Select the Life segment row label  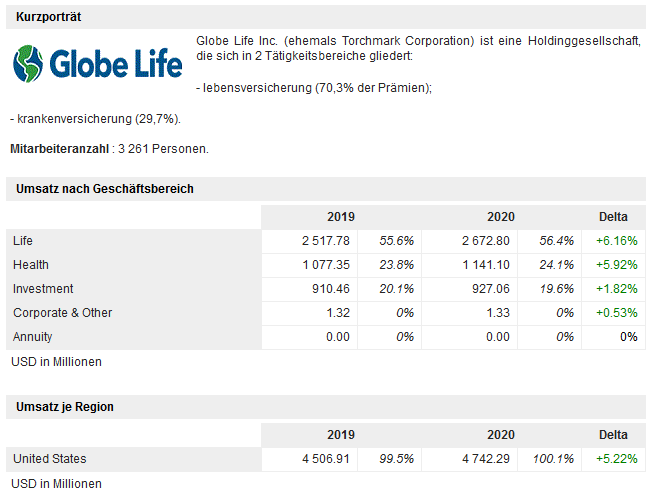pos(23,241)
